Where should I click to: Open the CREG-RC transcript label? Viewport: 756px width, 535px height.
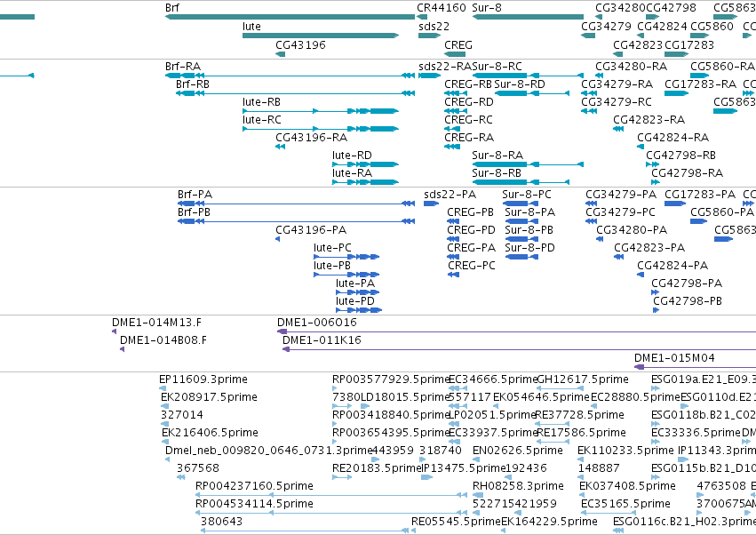468,120
